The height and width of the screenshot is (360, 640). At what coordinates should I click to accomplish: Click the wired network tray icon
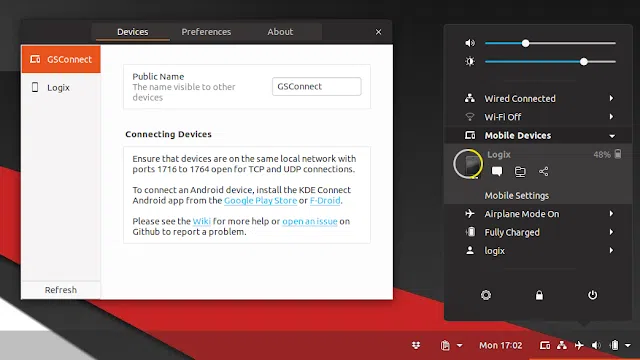tap(562, 345)
